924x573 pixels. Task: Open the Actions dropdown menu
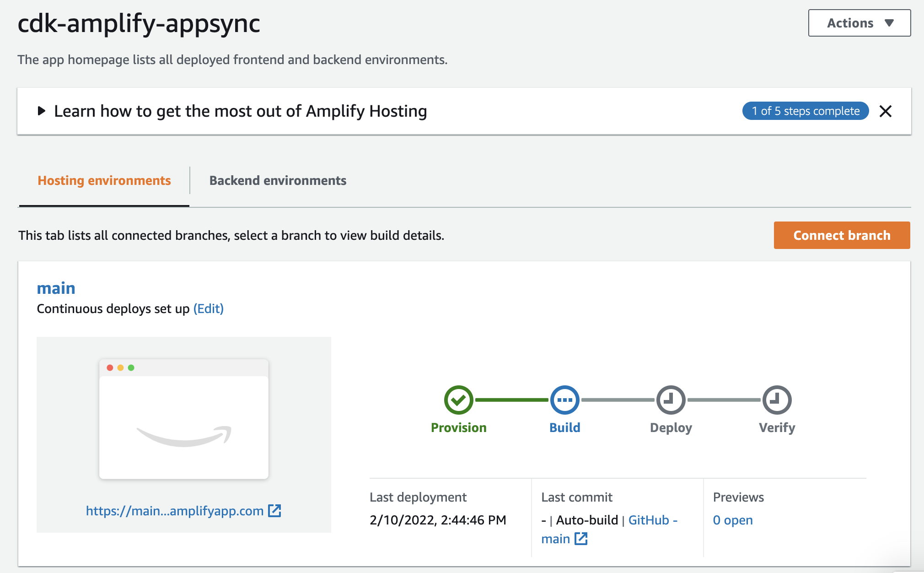pos(859,23)
